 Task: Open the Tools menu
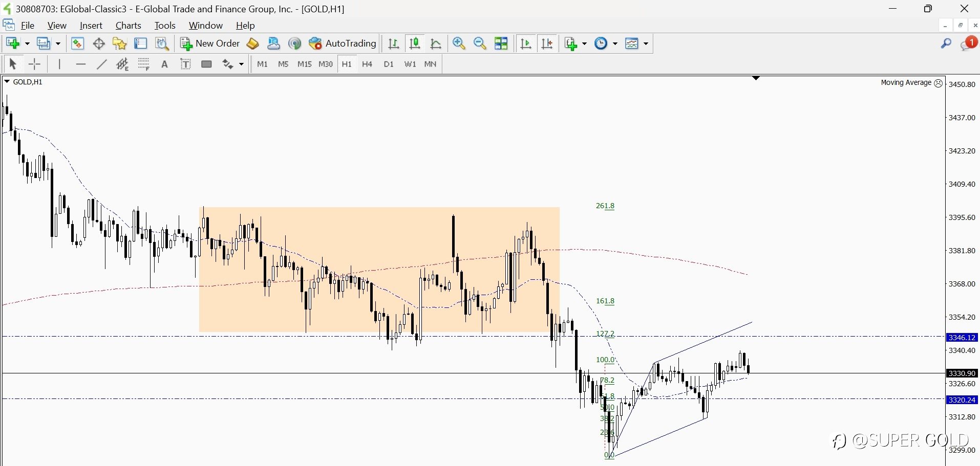tap(165, 25)
